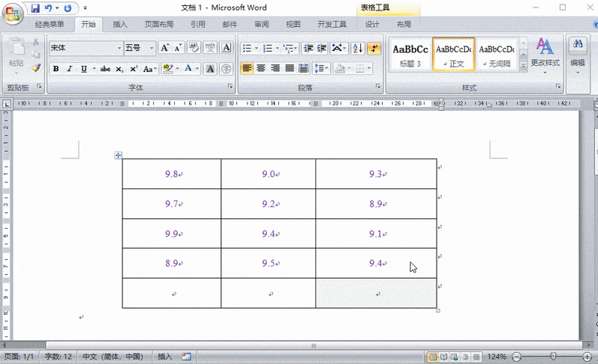The height and width of the screenshot is (364, 598).
Task: Click the 更改样式 button
Action: [x=545, y=54]
